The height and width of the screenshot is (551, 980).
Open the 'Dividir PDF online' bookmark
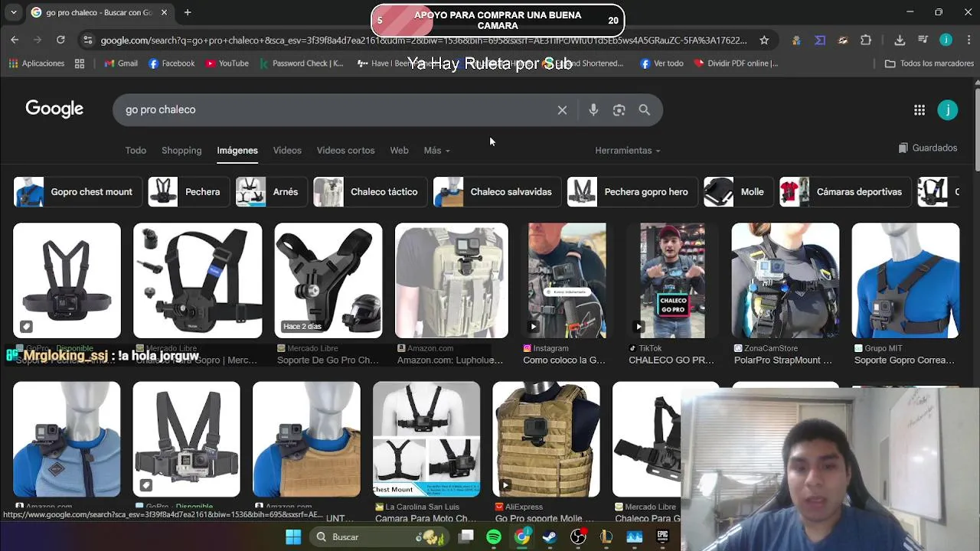point(736,64)
